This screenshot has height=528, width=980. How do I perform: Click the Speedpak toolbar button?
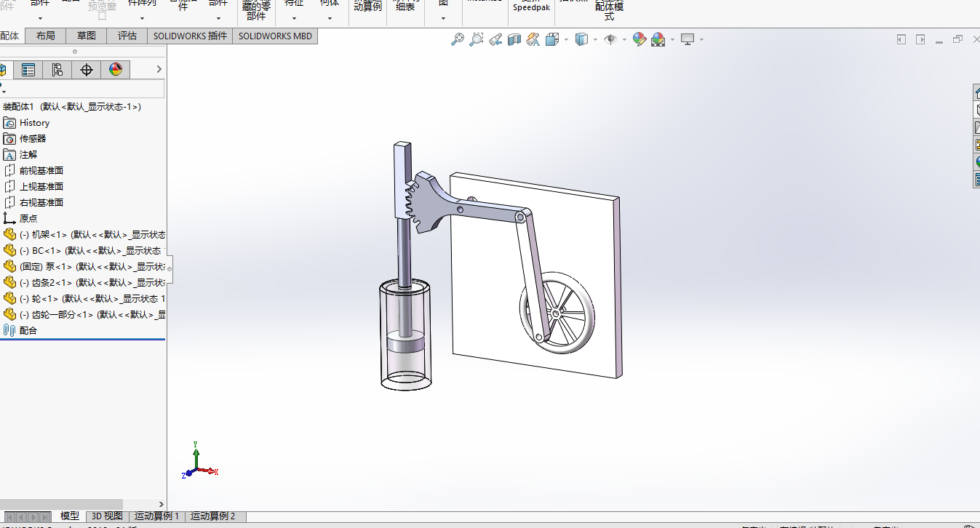(531, 7)
